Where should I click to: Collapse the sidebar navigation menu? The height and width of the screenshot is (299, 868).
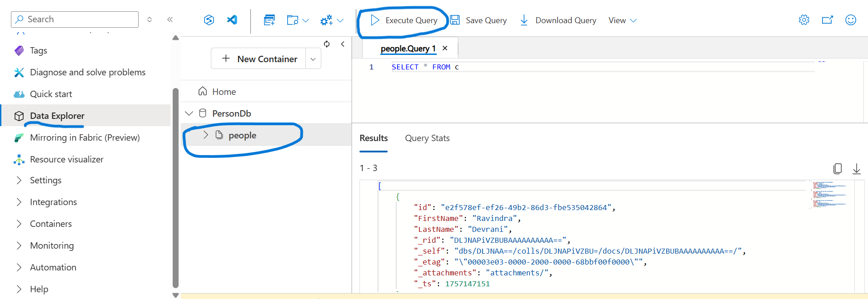(x=170, y=20)
